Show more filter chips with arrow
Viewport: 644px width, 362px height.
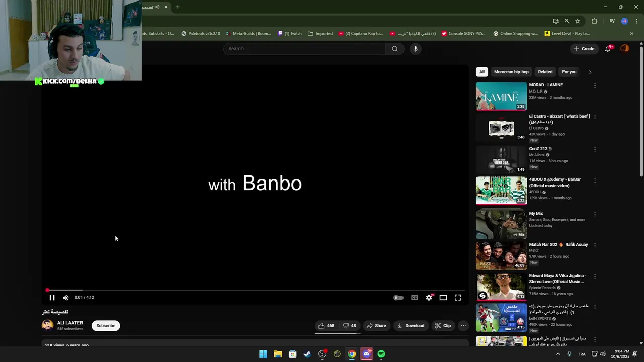(590, 72)
